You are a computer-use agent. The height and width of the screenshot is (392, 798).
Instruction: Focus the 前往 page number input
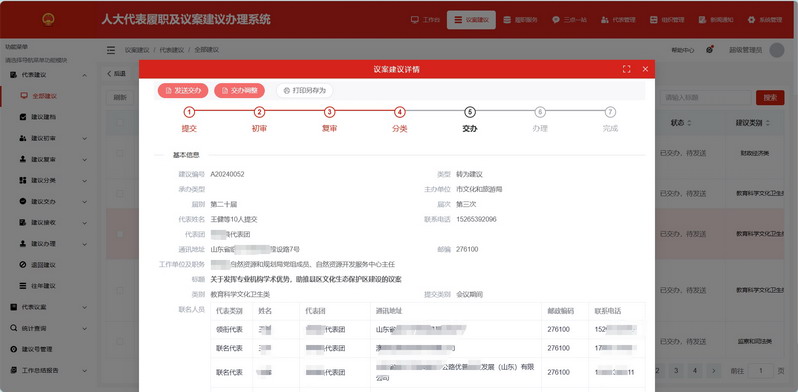761,371
